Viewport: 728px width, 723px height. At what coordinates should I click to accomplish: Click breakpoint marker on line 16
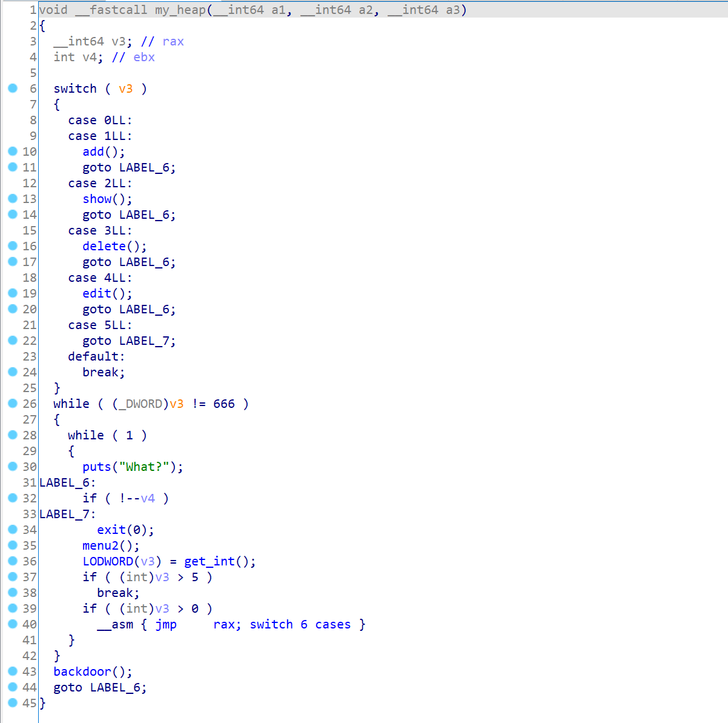[13, 246]
